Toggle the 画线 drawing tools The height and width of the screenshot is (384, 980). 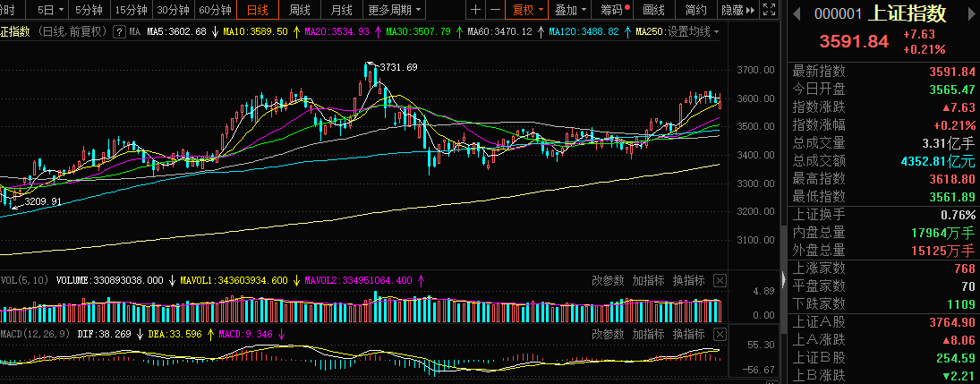654,11
